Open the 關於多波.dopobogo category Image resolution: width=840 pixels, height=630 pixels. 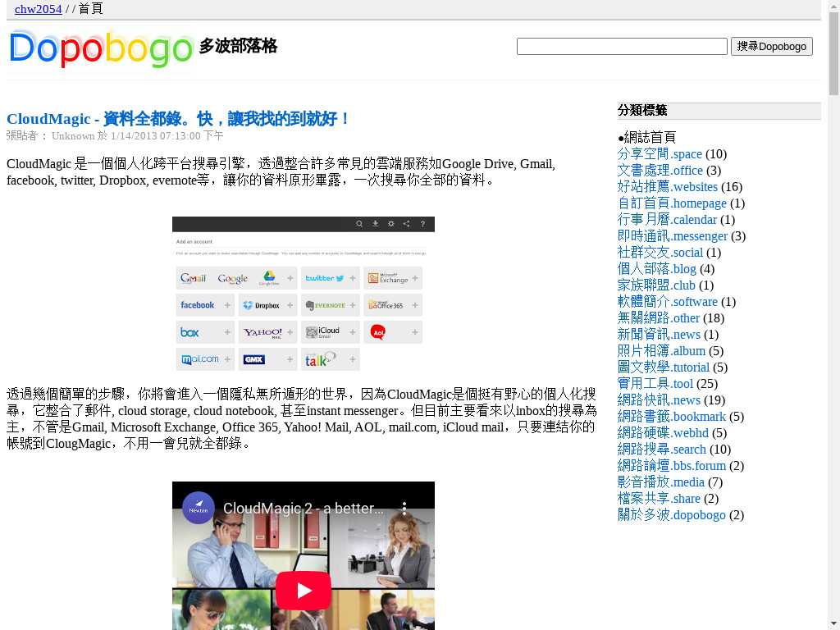[671, 515]
